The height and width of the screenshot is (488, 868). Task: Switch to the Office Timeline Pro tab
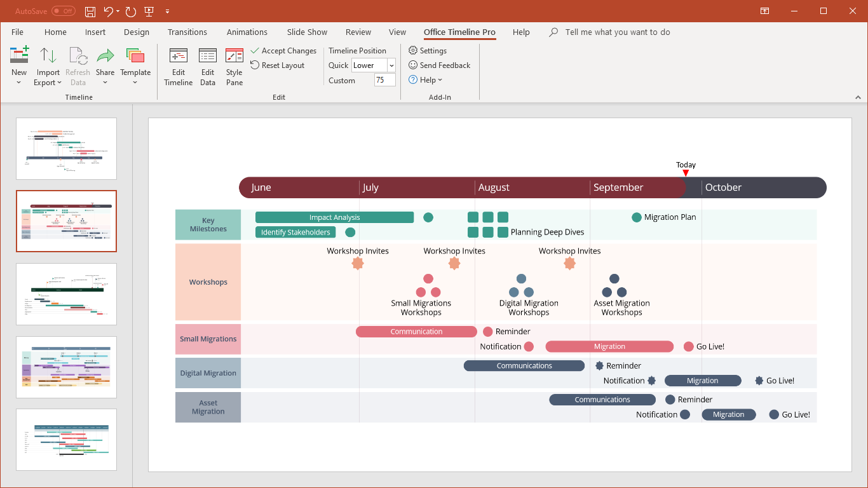[x=459, y=32]
